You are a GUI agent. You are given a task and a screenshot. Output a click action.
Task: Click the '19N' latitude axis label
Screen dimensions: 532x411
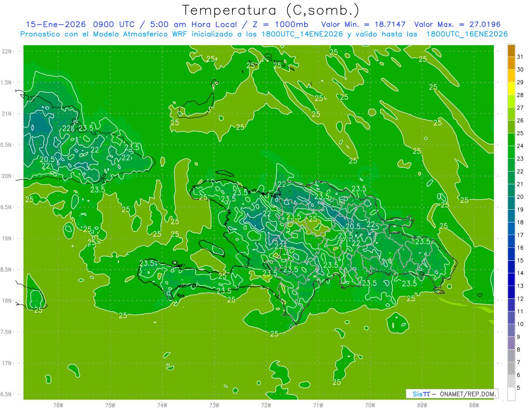pos(7,239)
